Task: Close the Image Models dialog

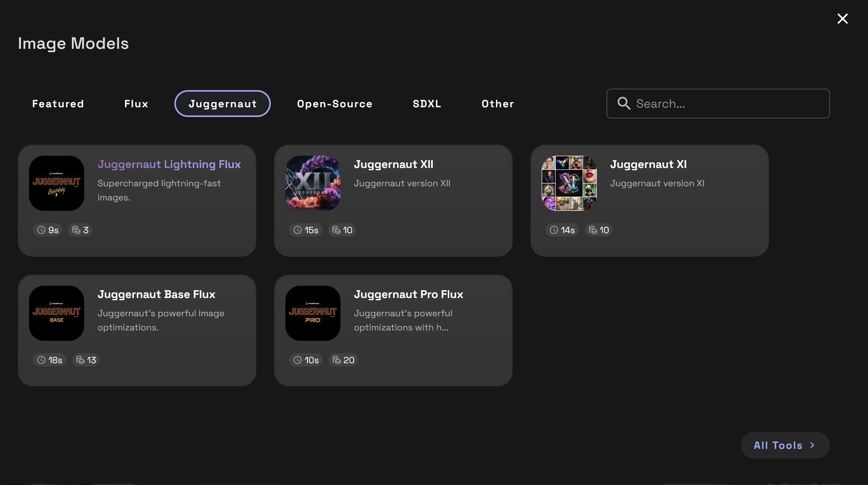Action: tap(842, 19)
